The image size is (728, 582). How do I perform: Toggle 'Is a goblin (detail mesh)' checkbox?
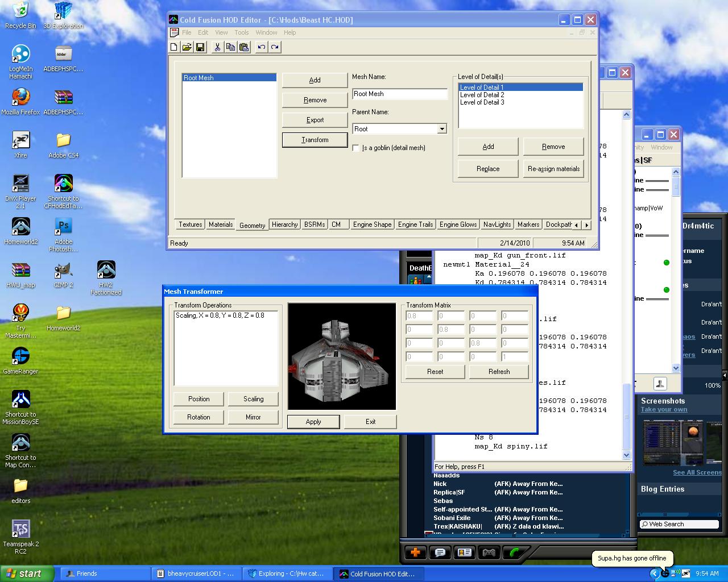[x=356, y=148]
